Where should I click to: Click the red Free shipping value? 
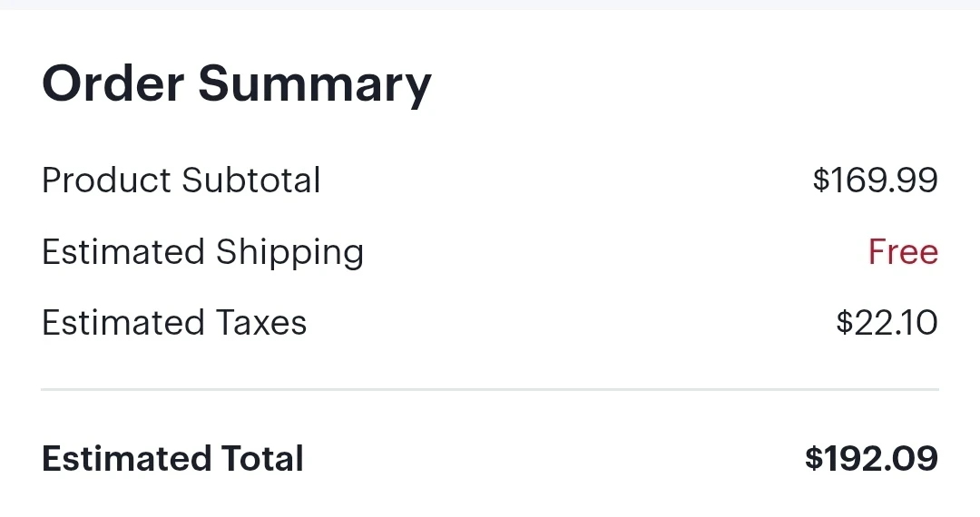pyautogui.click(x=903, y=251)
